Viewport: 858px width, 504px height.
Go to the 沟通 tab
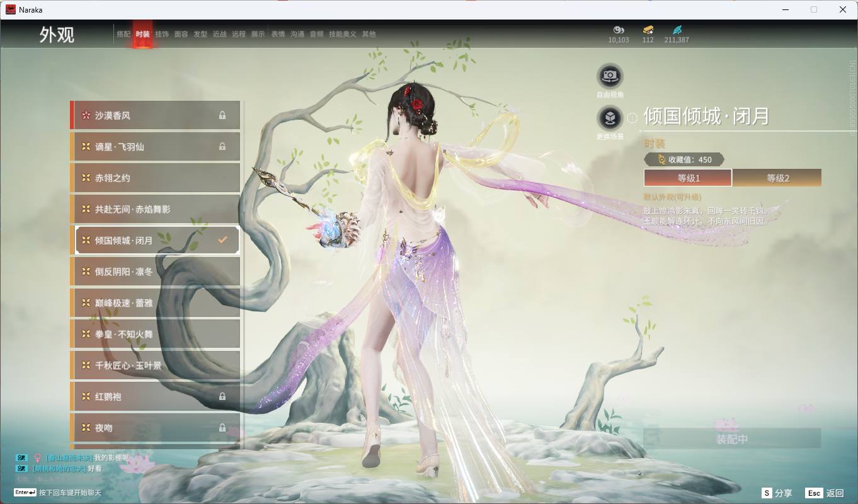(x=297, y=34)
